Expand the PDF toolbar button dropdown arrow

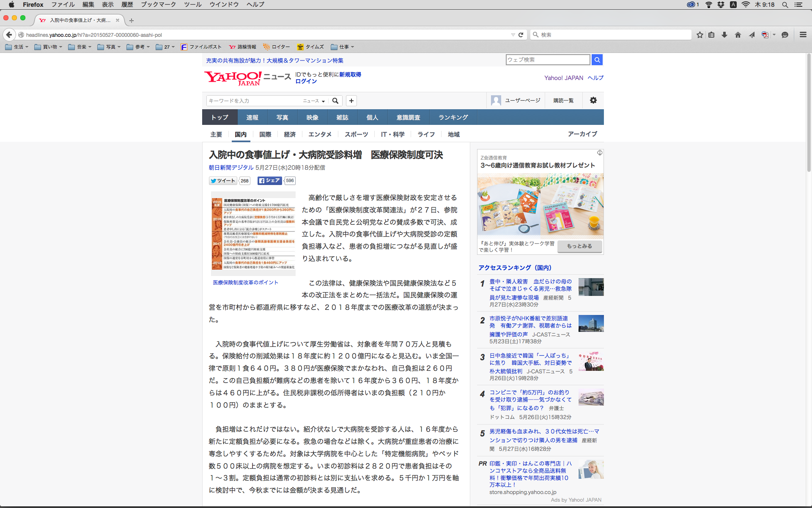(x=774, y=35)
